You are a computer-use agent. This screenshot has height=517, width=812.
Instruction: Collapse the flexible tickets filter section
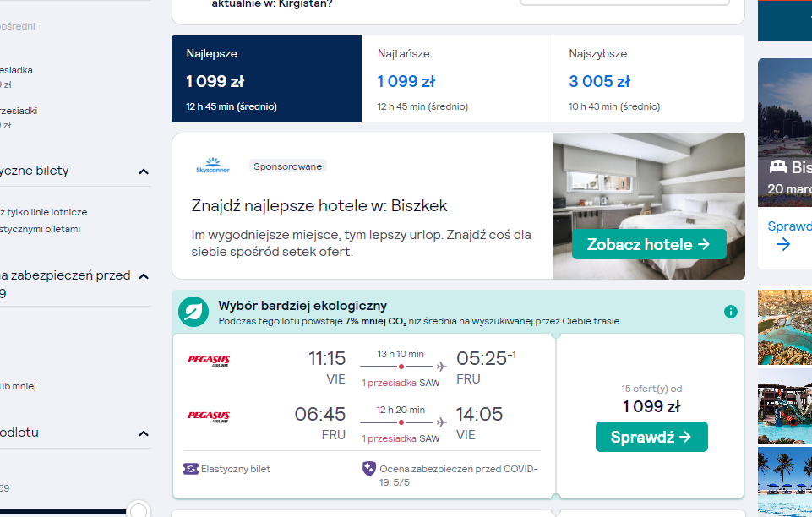point(144,171)
